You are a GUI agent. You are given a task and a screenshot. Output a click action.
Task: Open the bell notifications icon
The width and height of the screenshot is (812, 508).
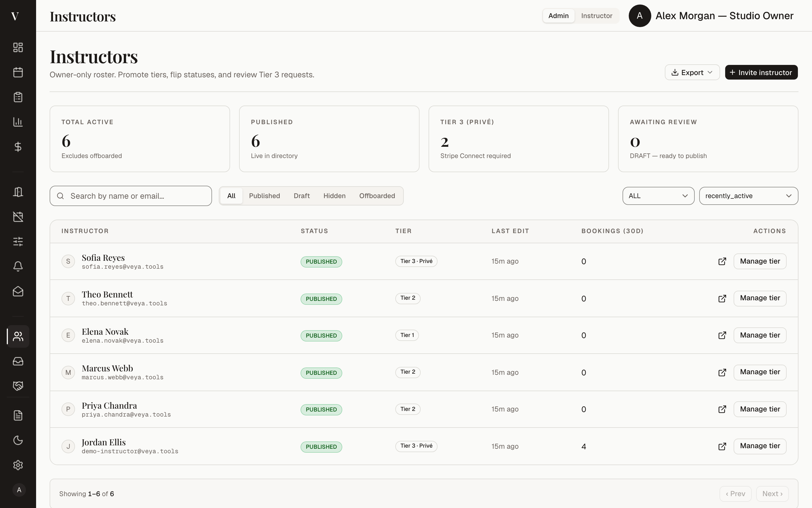click(x=18, y=266)
